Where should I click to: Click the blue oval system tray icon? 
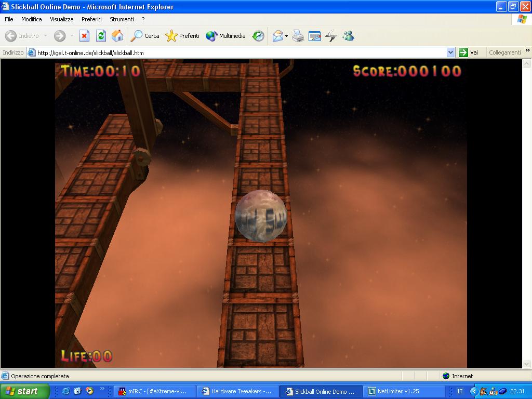pyautogui.click(x=502, y=392)
